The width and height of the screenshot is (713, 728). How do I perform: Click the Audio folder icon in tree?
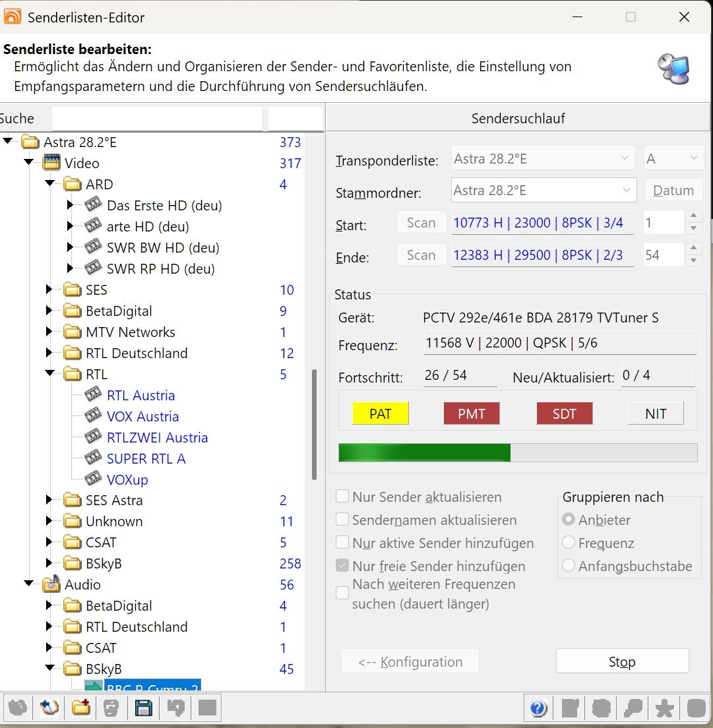click(x=51, y=585)
